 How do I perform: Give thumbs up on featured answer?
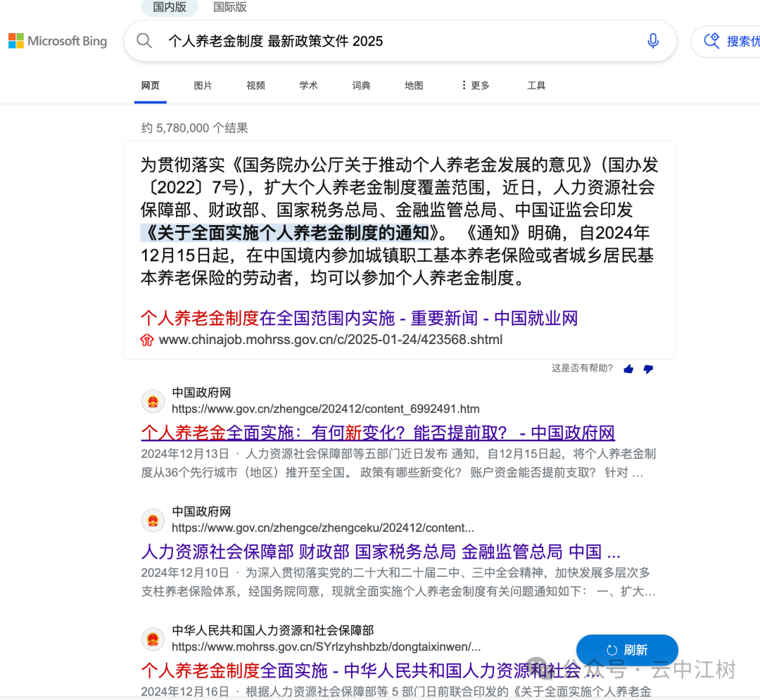[628, 369]
